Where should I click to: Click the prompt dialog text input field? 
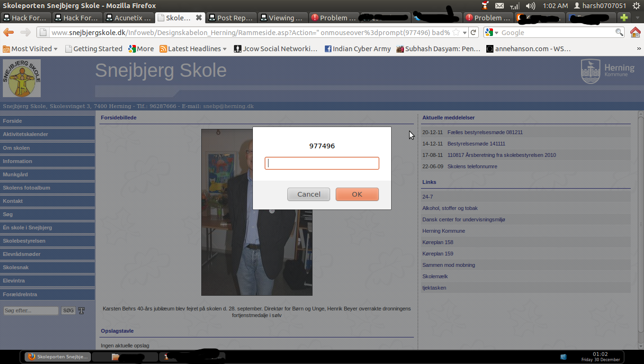(x=322, y=163)
